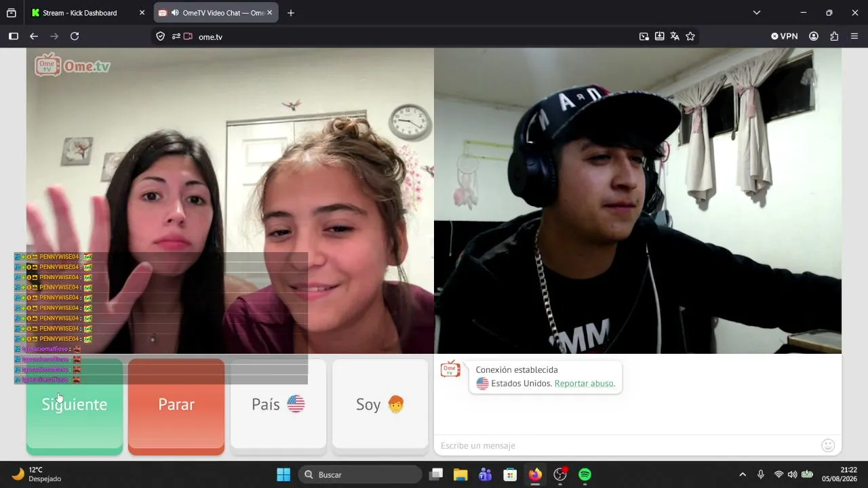Expand the list of all tabs
Screen dimensions: 868x488
pos(757,13)
